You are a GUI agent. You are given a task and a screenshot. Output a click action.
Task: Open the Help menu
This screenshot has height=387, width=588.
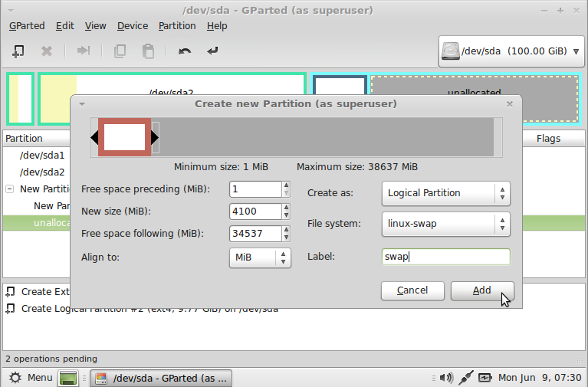coord(217,26)
